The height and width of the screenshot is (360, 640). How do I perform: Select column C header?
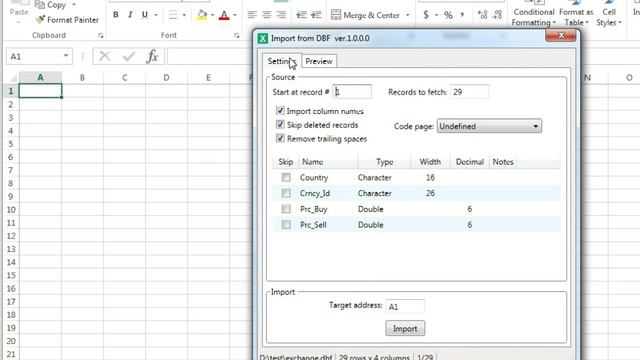124,78
